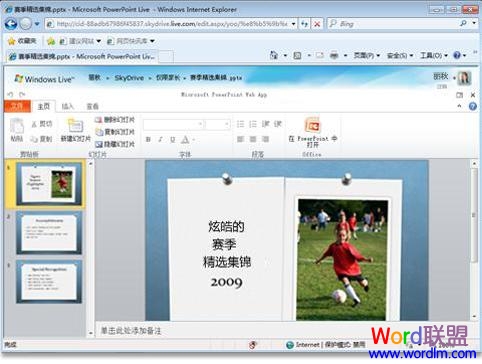Toggle align text left
482x364 pixels.
(240, 139)
